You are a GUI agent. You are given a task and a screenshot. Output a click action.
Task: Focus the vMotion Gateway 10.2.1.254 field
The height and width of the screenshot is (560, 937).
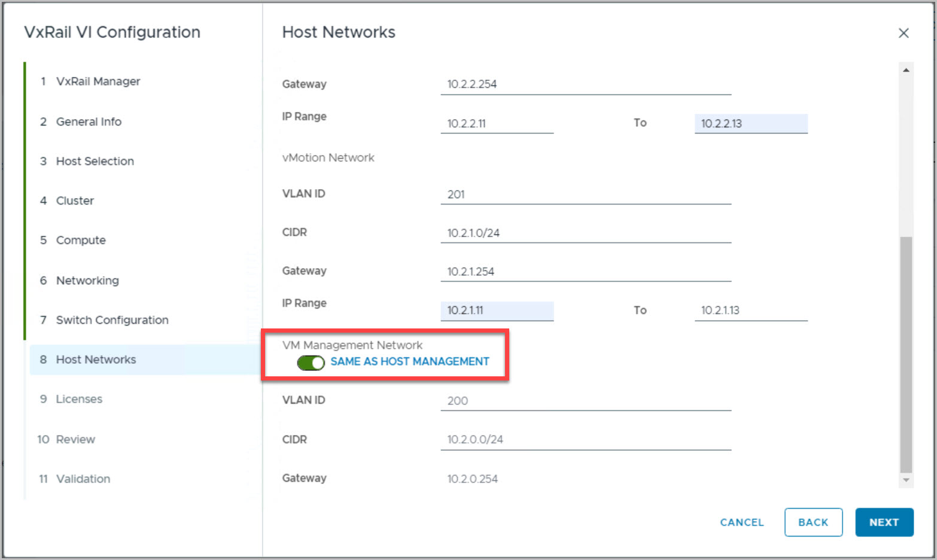585,272
